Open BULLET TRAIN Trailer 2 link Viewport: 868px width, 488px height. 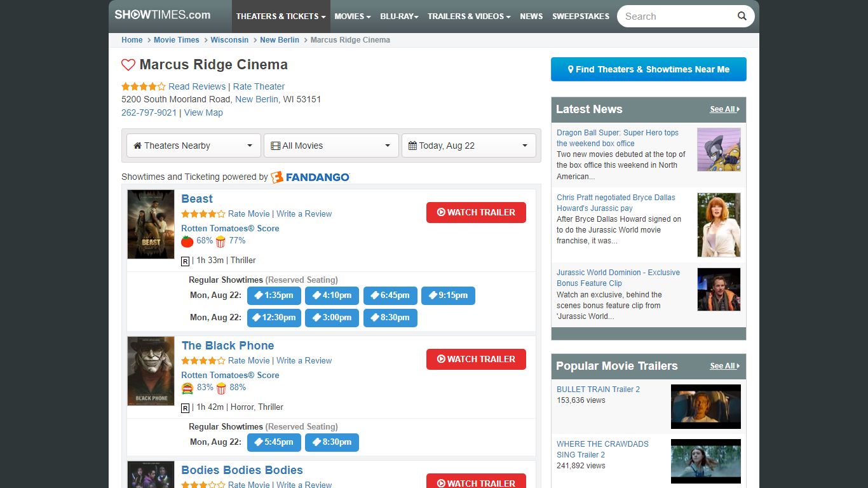pyautogui.click(x=598, y=390)
